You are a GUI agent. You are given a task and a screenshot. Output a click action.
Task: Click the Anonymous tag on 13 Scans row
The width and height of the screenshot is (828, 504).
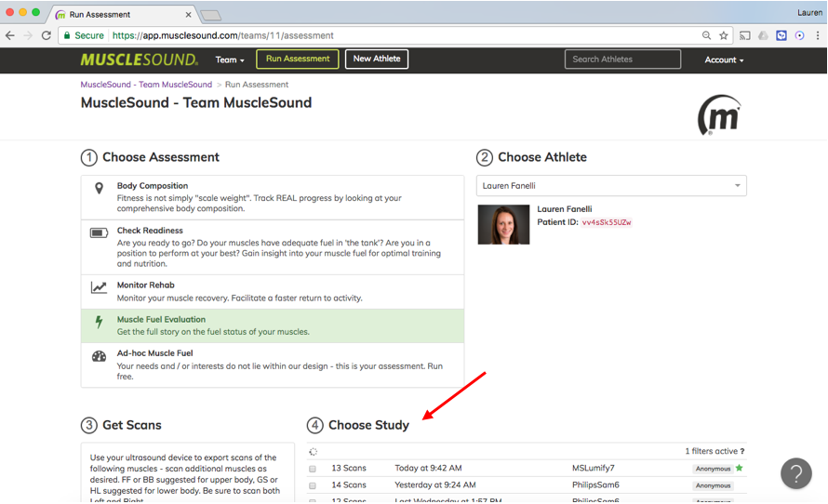(713, 469)
